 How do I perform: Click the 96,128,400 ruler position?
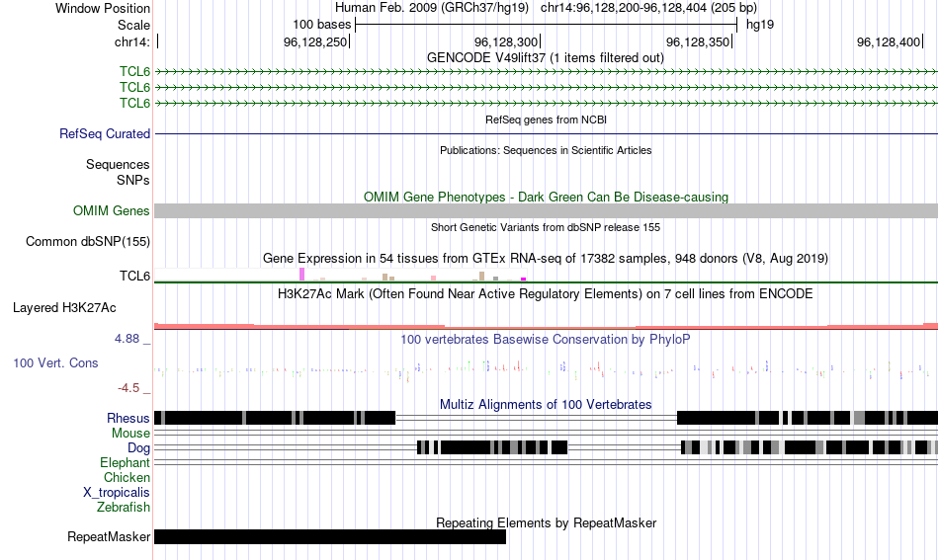click(x=889, y=41)
